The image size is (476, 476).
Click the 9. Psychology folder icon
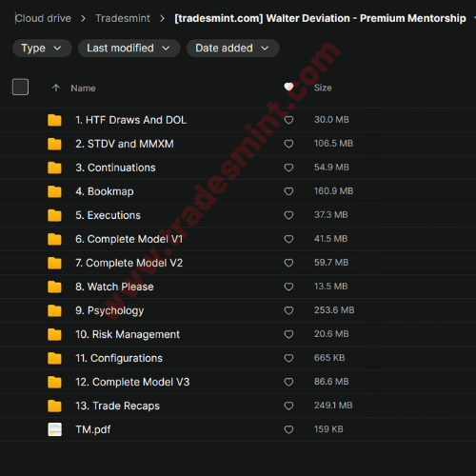pyautogui.click(x=54, y=310)
